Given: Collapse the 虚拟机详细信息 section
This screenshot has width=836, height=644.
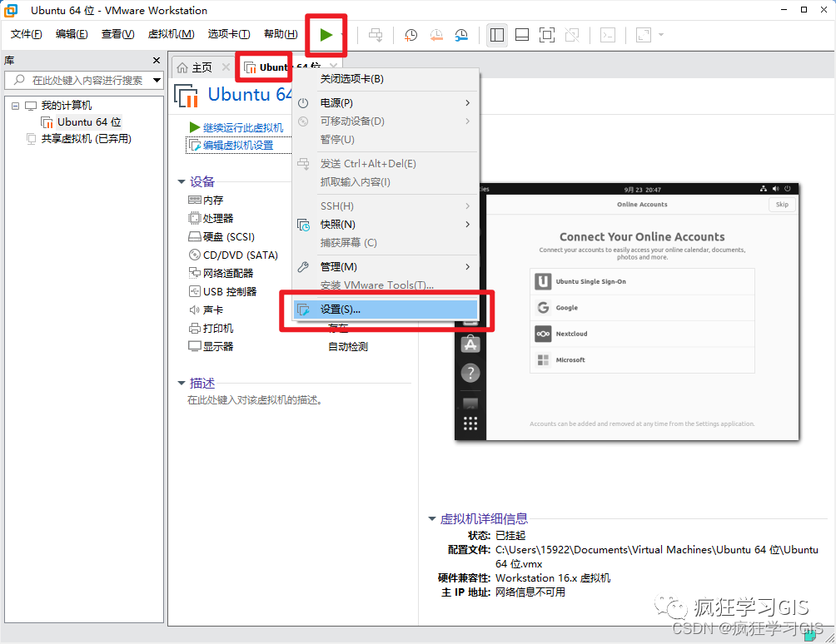Looking at the screenshot, I should click(432, 519).
